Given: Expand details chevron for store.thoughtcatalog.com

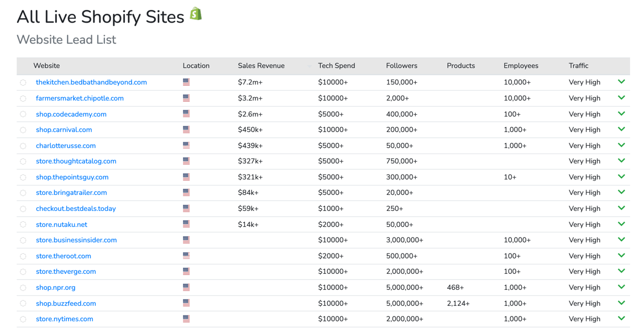Looking at the screenshot, I should point(621,161).
